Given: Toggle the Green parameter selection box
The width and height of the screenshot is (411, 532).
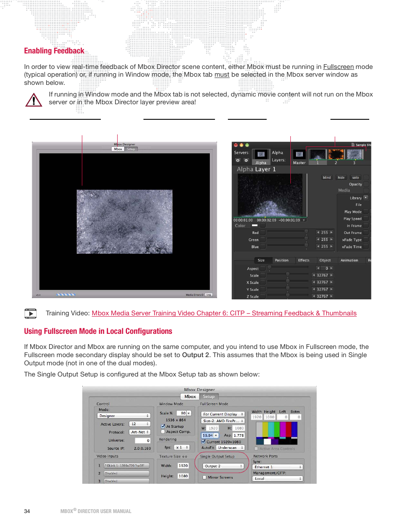Looking at the screenshot, I should (263, 240).
